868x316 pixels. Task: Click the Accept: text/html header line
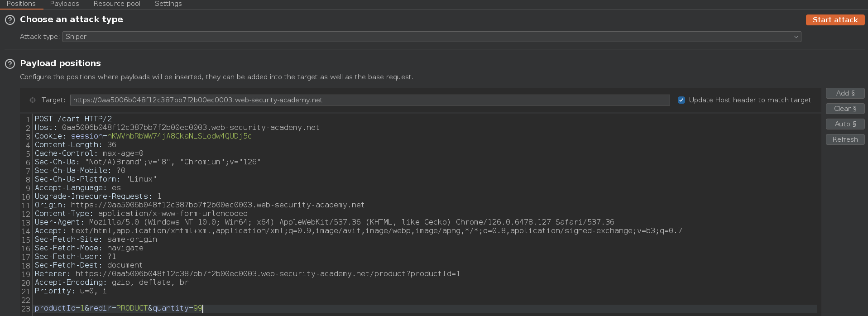pyautogui.click(x=359, y=231)
